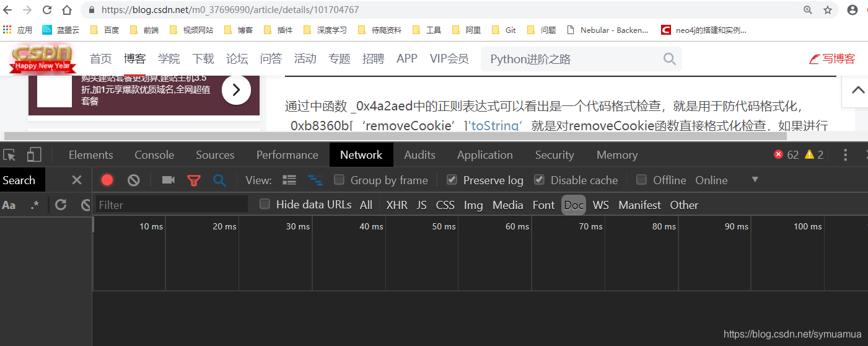Uncheck the Preserve log checkbox
This screenshot has height=346, width=868.
452,180
